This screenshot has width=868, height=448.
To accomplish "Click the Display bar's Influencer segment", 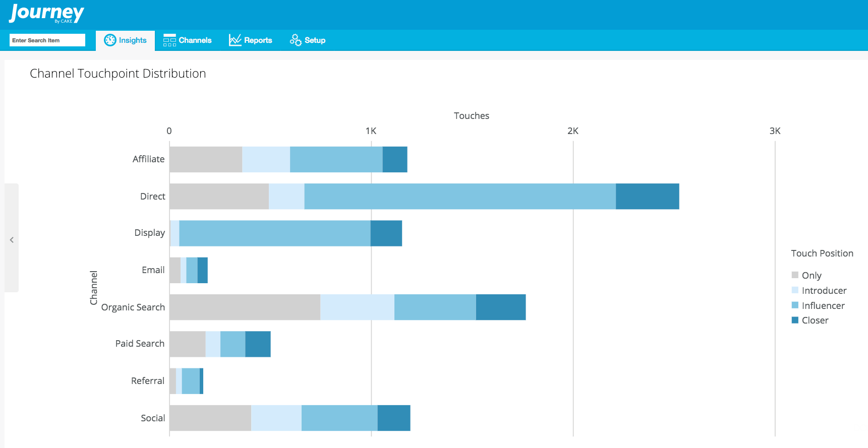I will click(275, 233).
